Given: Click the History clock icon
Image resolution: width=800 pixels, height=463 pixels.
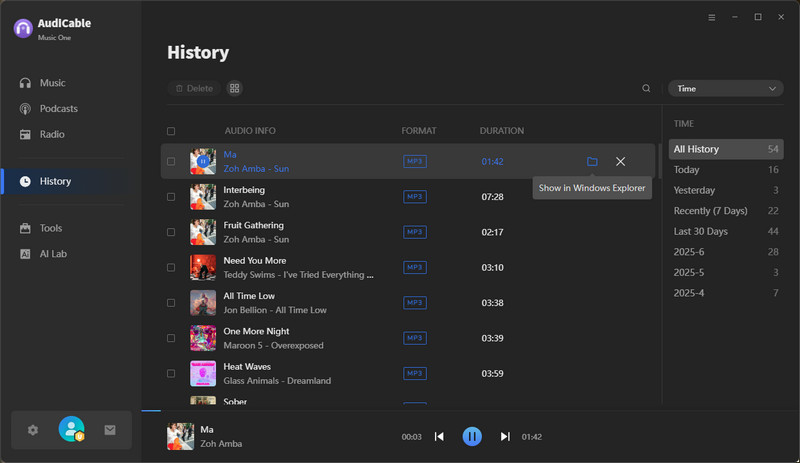Looking at the screenshot, I should tap(25, 181).
